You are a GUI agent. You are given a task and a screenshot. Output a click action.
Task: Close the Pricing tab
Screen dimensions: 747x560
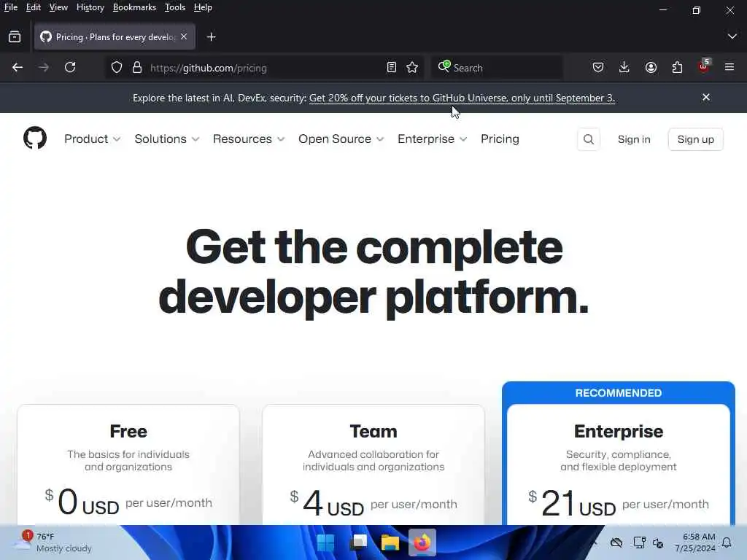click(x=184, y=36)
